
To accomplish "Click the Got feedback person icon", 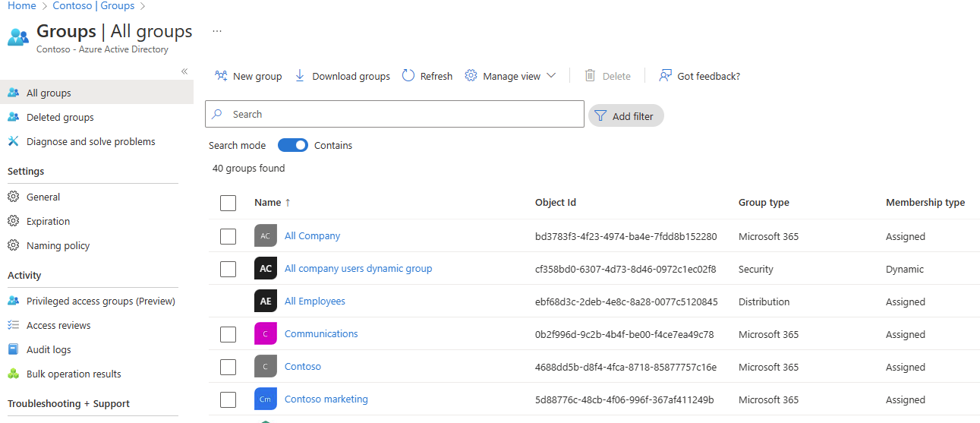I will pyautogui.click(x=665, y=76).
